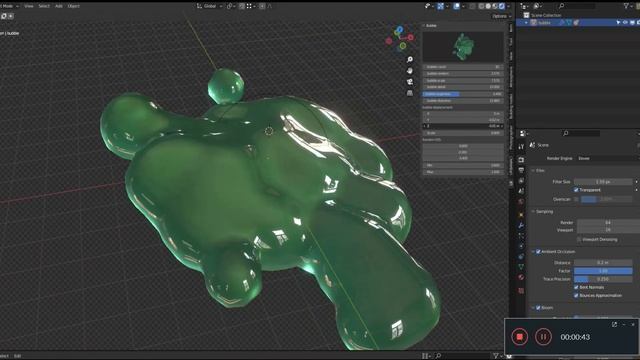The image size is (640, 360).
Task: Open the World properties tab
Action: pos(521,202)
